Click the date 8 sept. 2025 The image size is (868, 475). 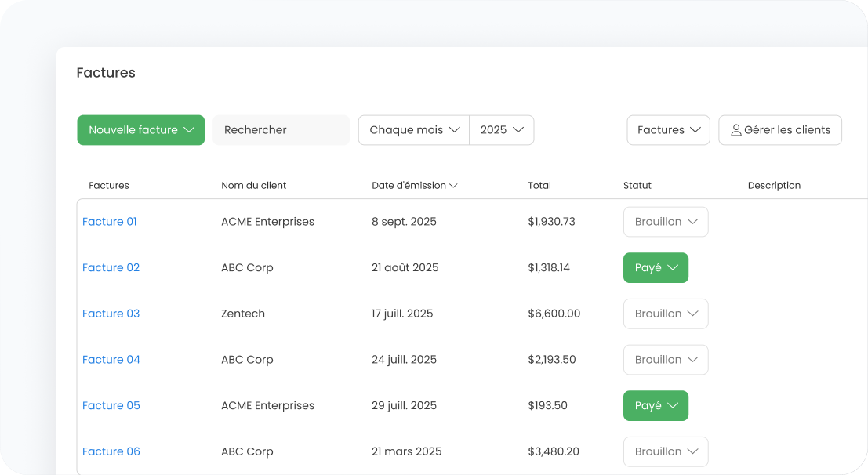click(404, 222)
